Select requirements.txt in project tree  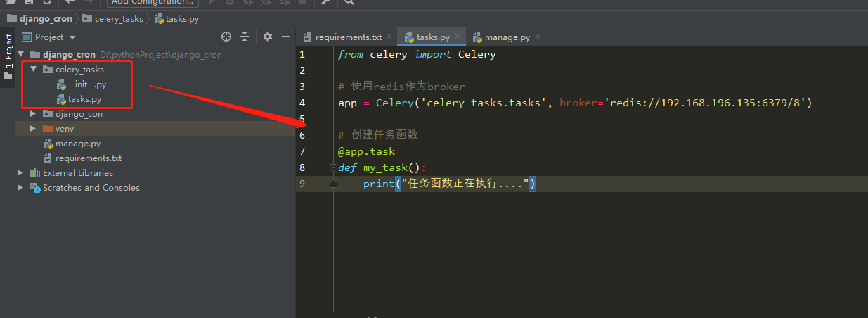[x=88, y=158]
